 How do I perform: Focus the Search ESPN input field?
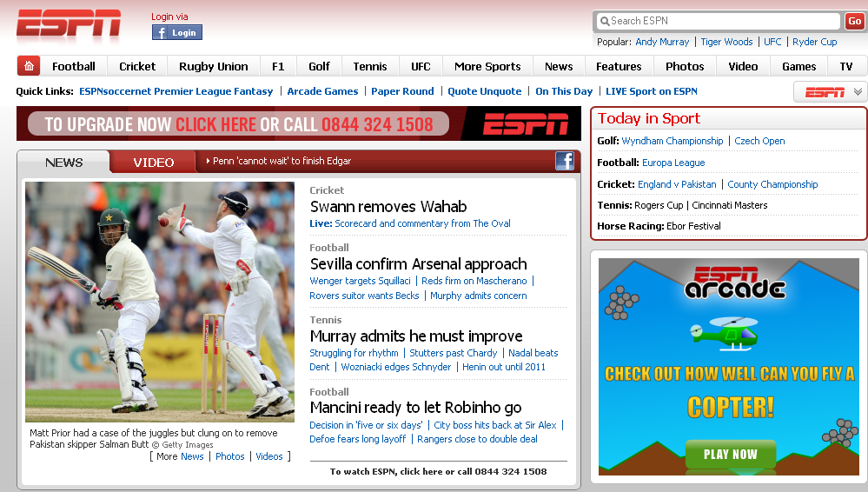[718, 21]
